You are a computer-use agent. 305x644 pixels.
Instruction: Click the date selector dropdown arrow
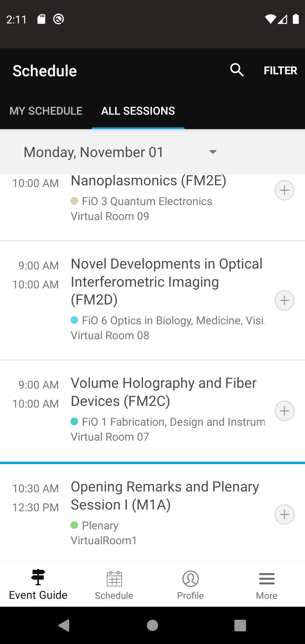coord(213,152)
